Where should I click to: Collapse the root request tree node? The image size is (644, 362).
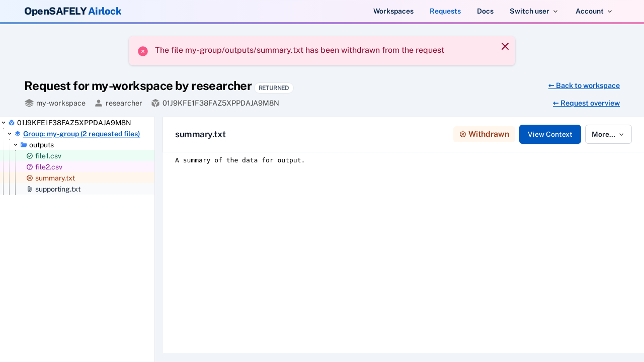(4, 123)
